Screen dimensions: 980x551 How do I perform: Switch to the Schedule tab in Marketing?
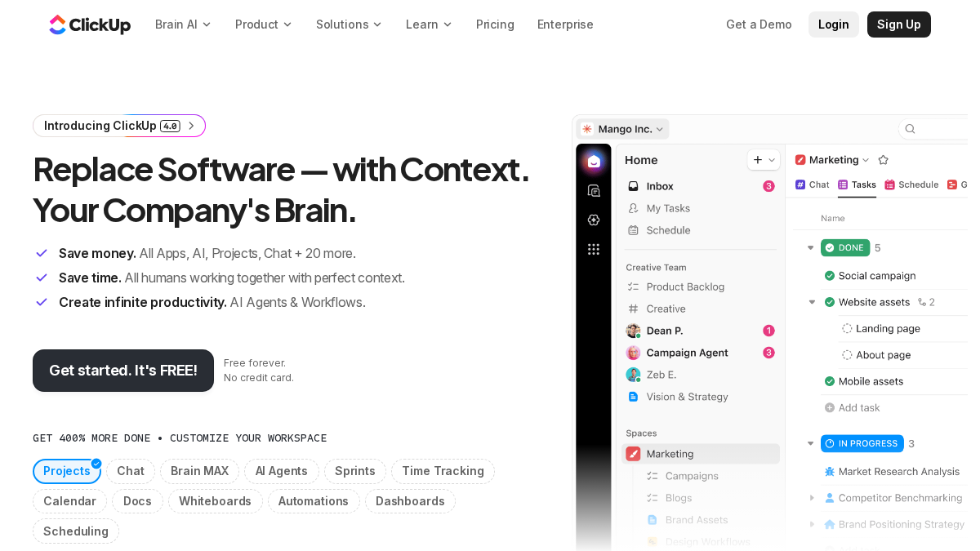click(911, 184)
